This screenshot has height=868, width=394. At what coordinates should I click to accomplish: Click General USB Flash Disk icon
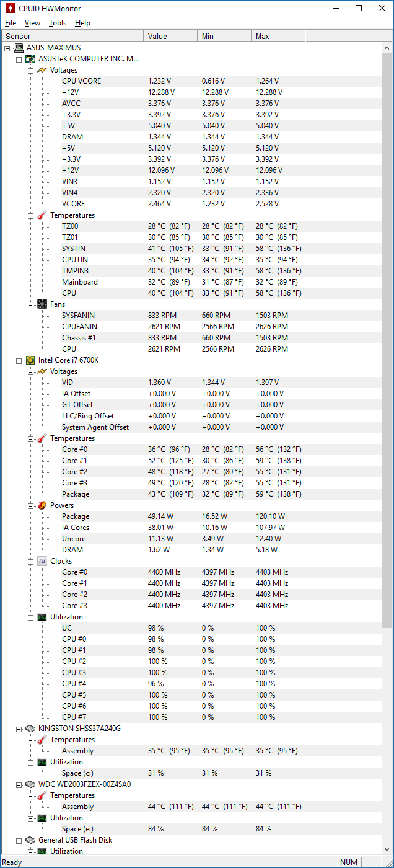(30, 840)
